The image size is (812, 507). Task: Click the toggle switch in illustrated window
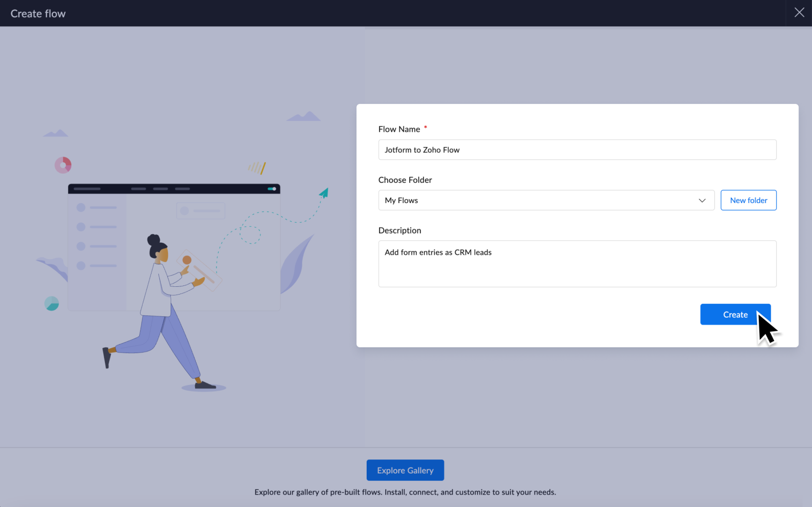coord(272,189)
